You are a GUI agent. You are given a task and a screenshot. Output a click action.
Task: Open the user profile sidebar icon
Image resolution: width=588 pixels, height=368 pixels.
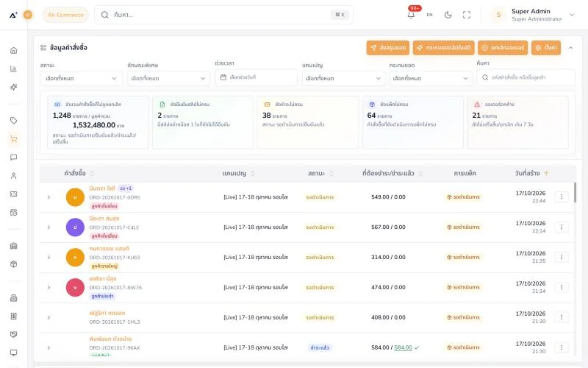tap(14, 176)
